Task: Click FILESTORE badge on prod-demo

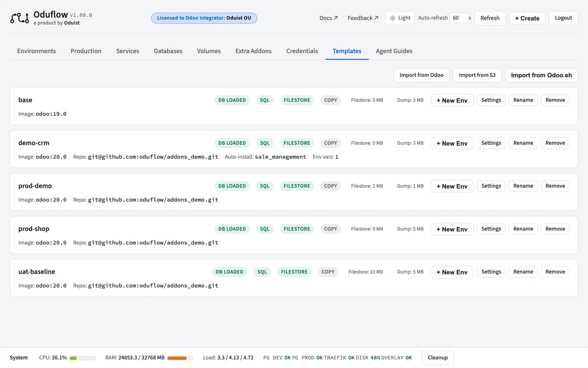Action: 297,186
